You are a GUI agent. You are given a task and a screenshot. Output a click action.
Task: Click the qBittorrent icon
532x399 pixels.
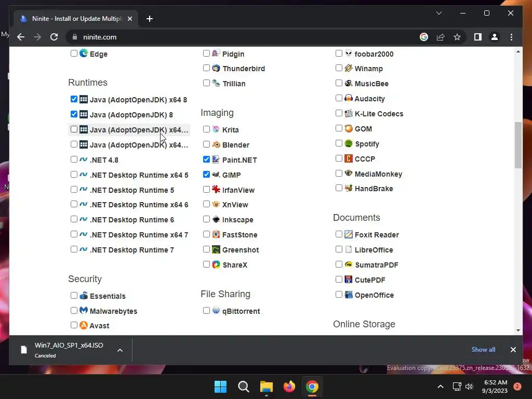(216, 311)
